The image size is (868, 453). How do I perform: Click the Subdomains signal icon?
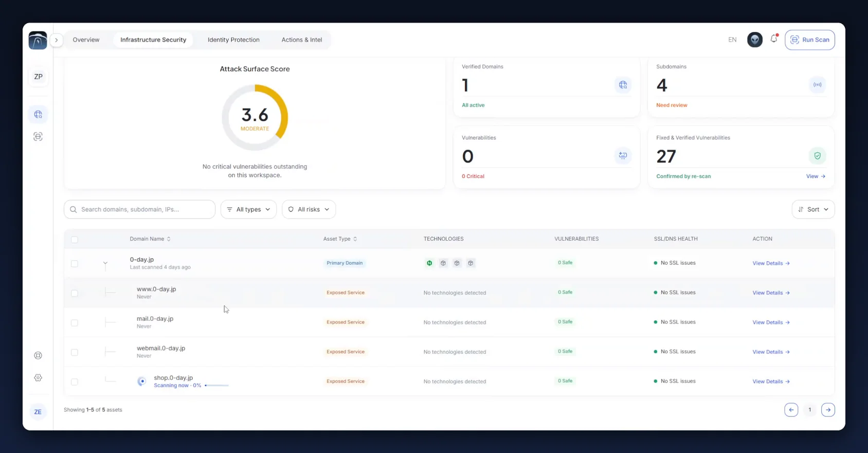(817, 85)
